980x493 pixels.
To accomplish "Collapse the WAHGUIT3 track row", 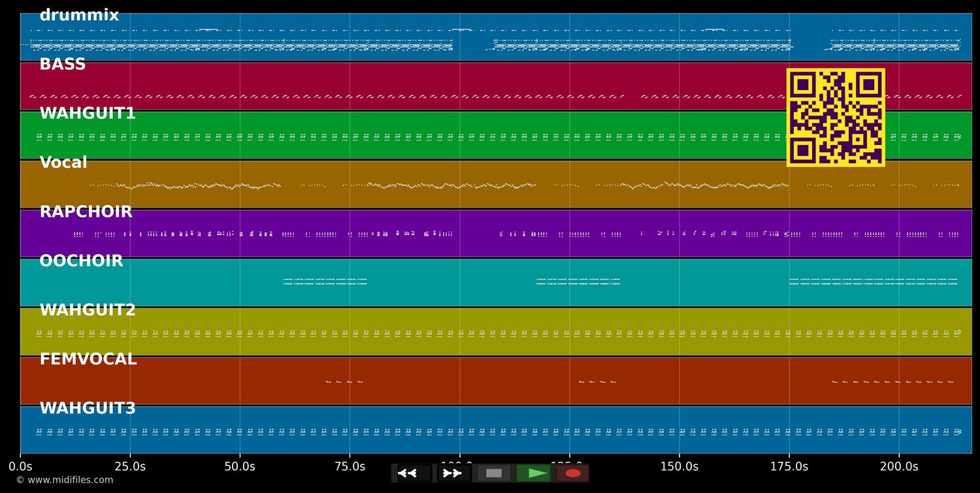I will pyautogui.click(x=86, y=407).
